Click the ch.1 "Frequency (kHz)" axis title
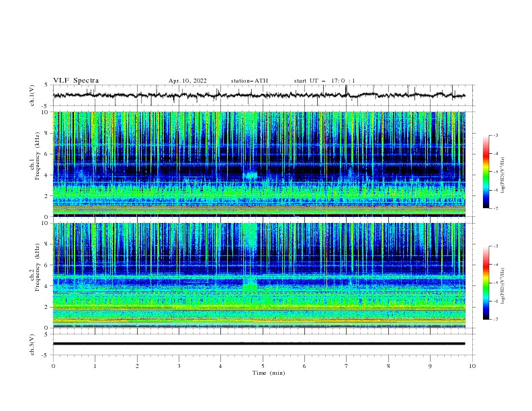The image size is (532, 411). coord(38,156)
